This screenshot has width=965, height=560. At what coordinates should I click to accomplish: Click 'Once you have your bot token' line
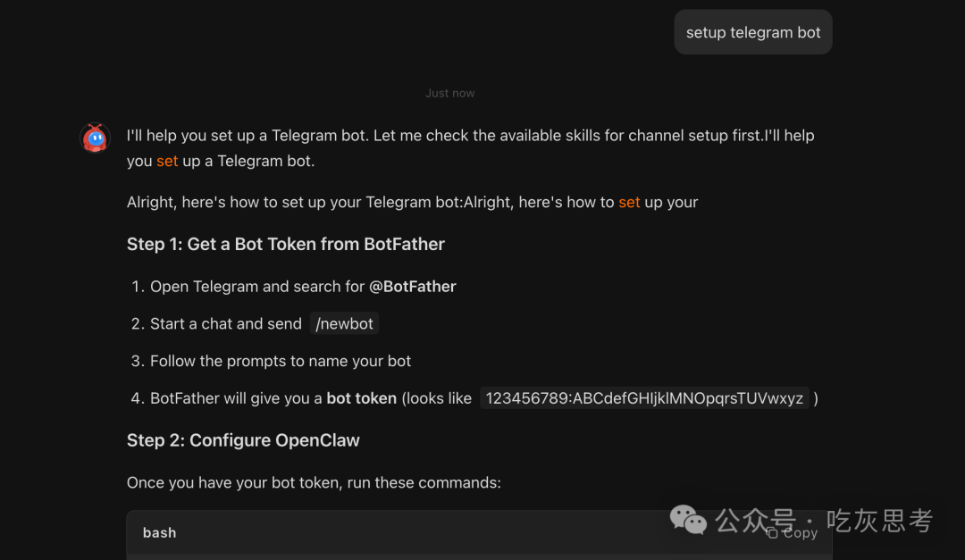pos(314,482)
